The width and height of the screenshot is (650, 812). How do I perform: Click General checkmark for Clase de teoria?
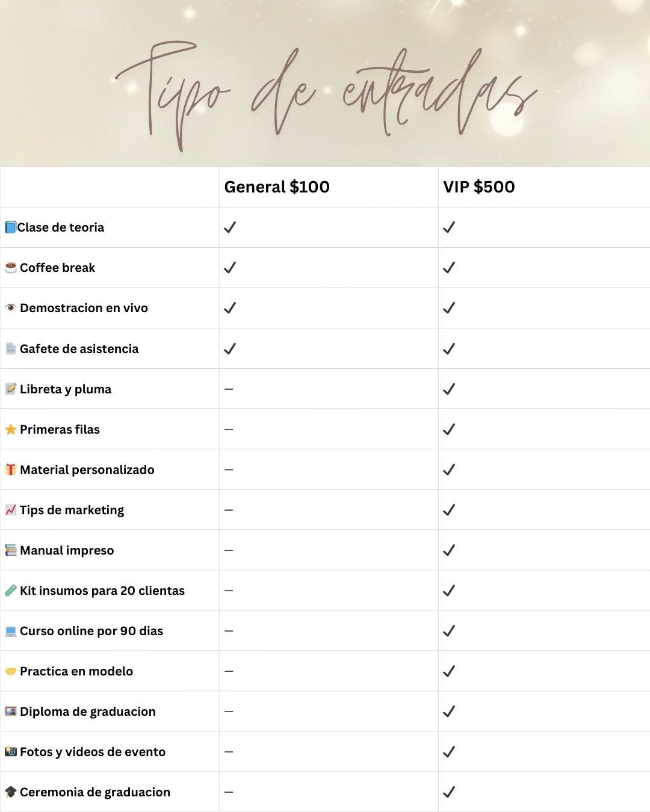(230, 227)
